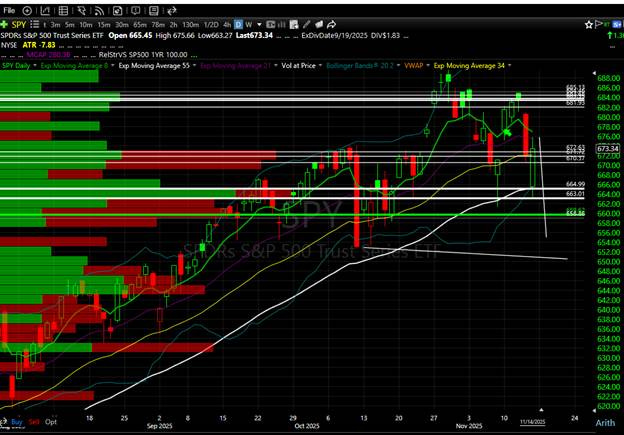Click the flag icon at top right
Image resolution: width=624 pixels, height=435 pixels.
pyautogui.click(x=599, y=25)
